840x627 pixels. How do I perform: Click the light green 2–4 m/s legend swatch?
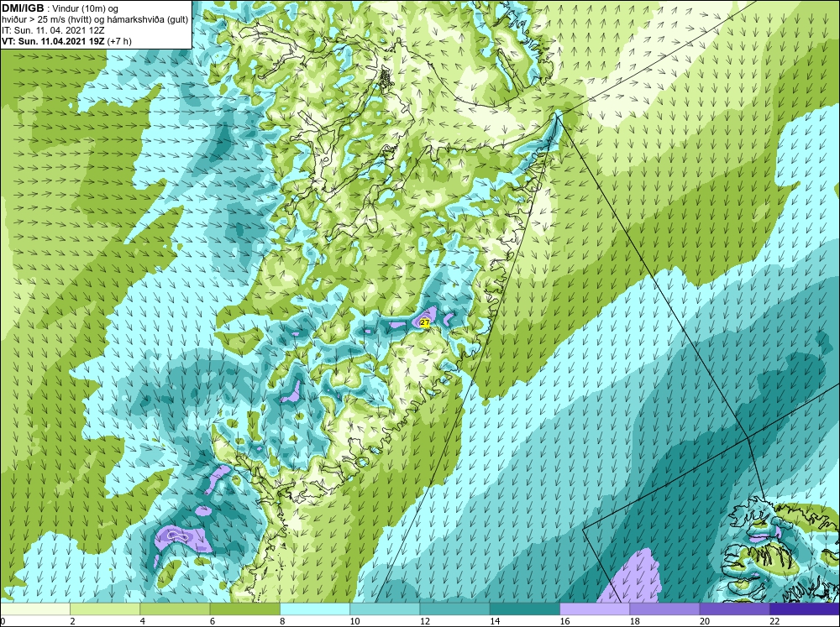(x=105, y=609)
